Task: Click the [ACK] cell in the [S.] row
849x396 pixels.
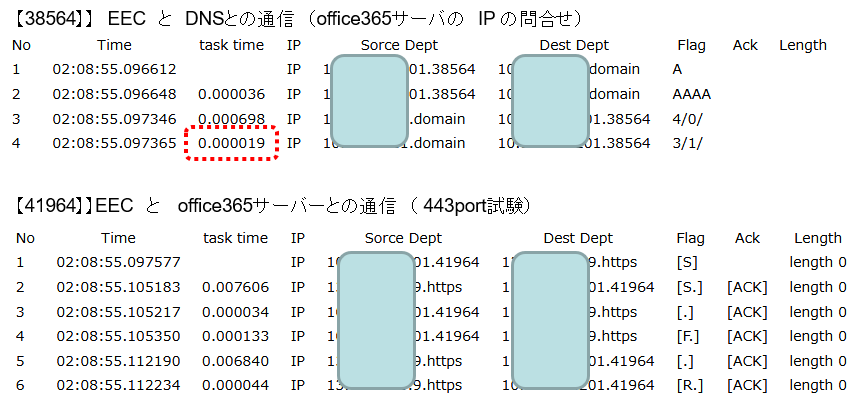Action: coord(747,288)
